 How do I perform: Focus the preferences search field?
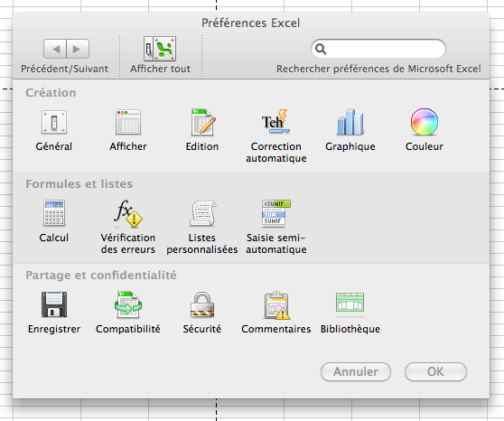[378, 49]
